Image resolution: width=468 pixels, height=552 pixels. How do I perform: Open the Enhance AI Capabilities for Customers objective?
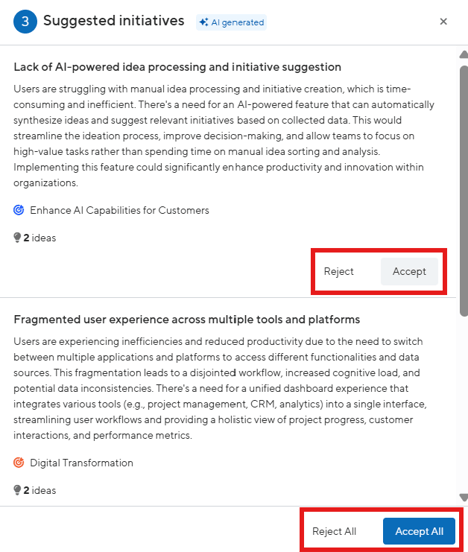pyautogui.click(x=119, y=210)
